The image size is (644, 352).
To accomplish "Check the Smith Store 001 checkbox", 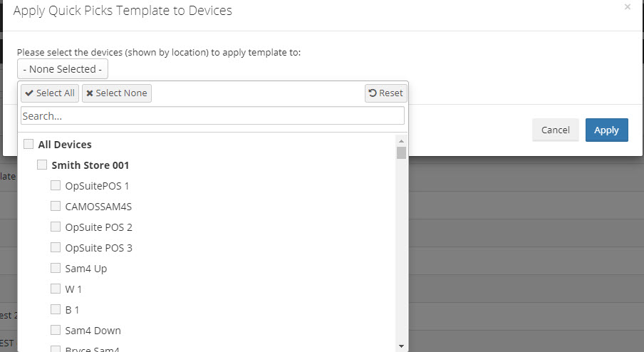I will 42,165.
